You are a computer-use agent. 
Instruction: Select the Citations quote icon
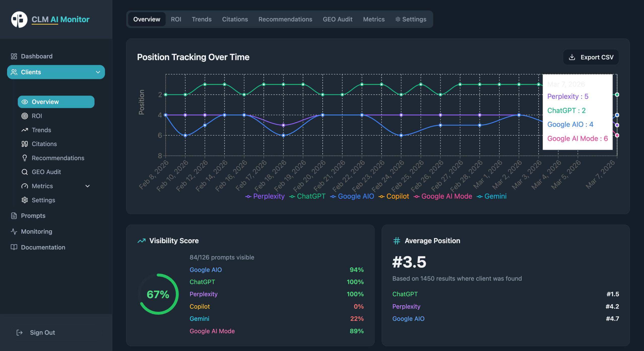click(x=24, y=144)
